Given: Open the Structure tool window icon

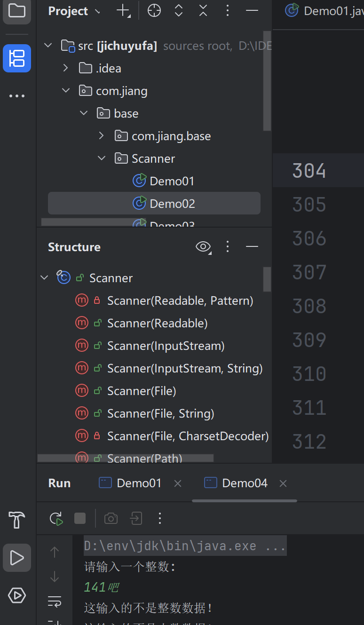Looking at the screenshot, I should [x=17, y=58].
